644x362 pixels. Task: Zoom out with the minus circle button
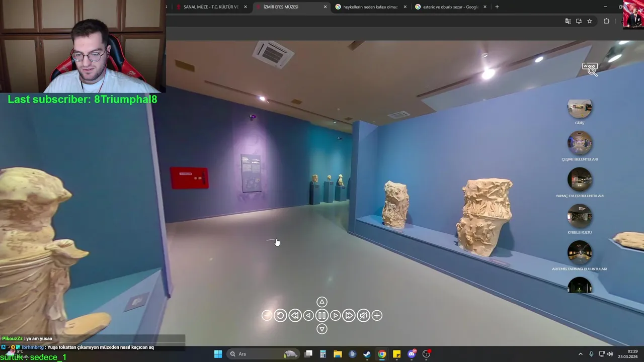click(x=267, y=315)
